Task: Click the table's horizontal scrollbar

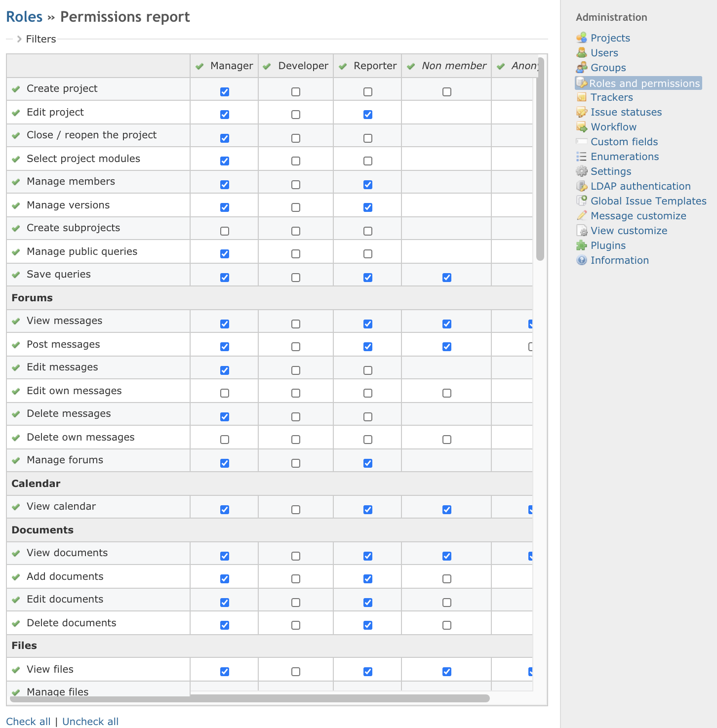Action: (250, 698)
